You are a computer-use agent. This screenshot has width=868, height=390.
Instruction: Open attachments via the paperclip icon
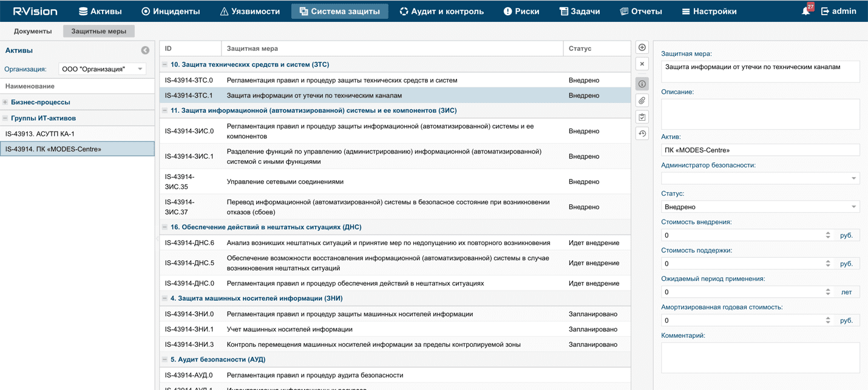click(x=642, y=100)
